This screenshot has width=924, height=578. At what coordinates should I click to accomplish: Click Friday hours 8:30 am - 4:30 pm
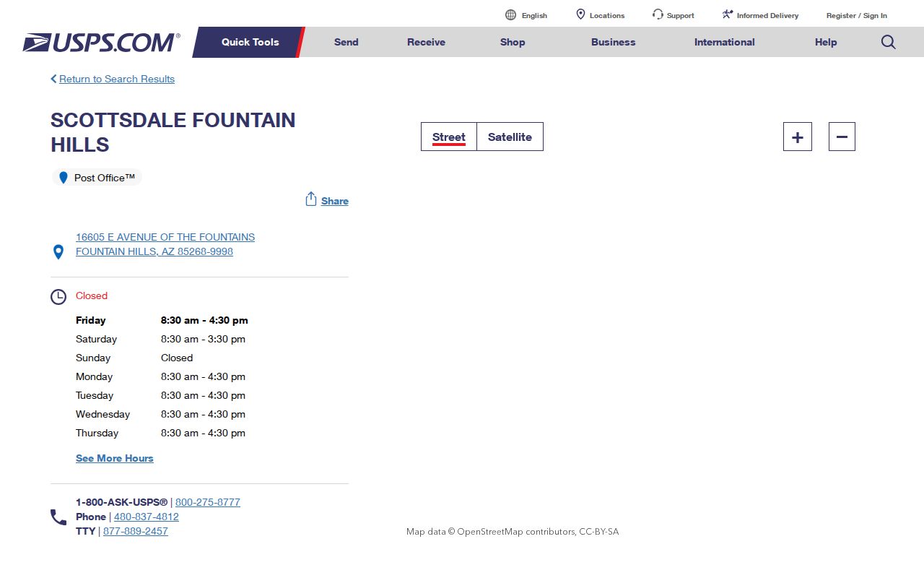204,320
